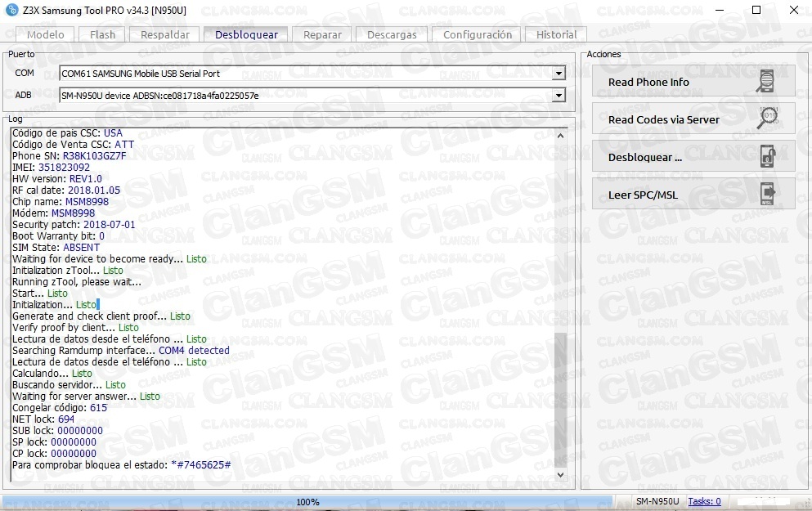The image size is (812, 511).
Task: Click the Chip name: MSM8998 line
Action: (x=60, y=201)
